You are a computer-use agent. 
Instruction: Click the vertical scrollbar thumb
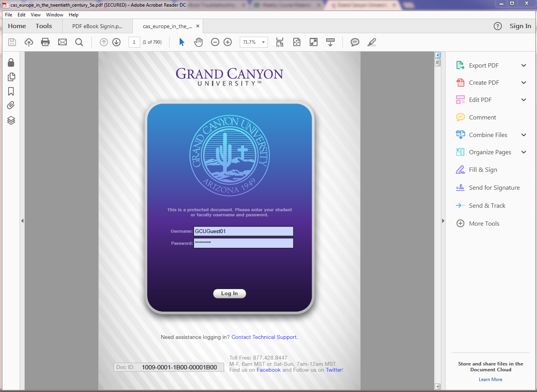click(x=438, y=62)
